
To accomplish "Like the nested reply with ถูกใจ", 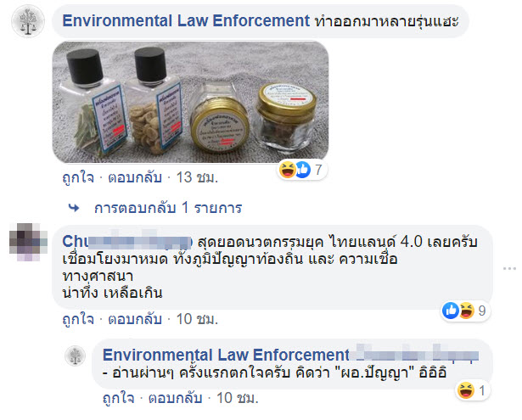I will (119, 398).
